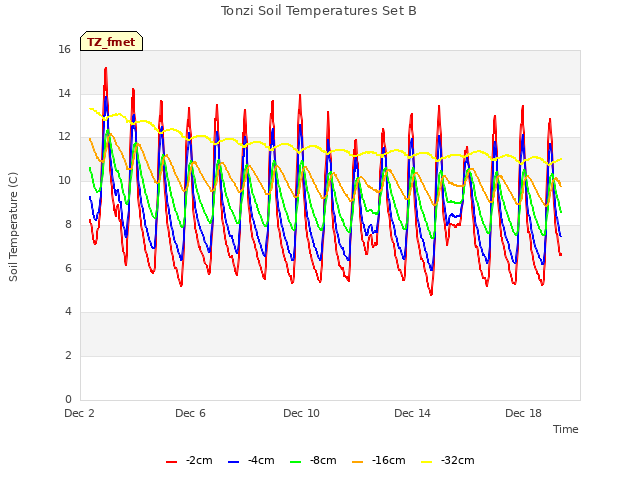
Task: Click the 12 y-axis tick label
Action: click(x=64, y=137)
